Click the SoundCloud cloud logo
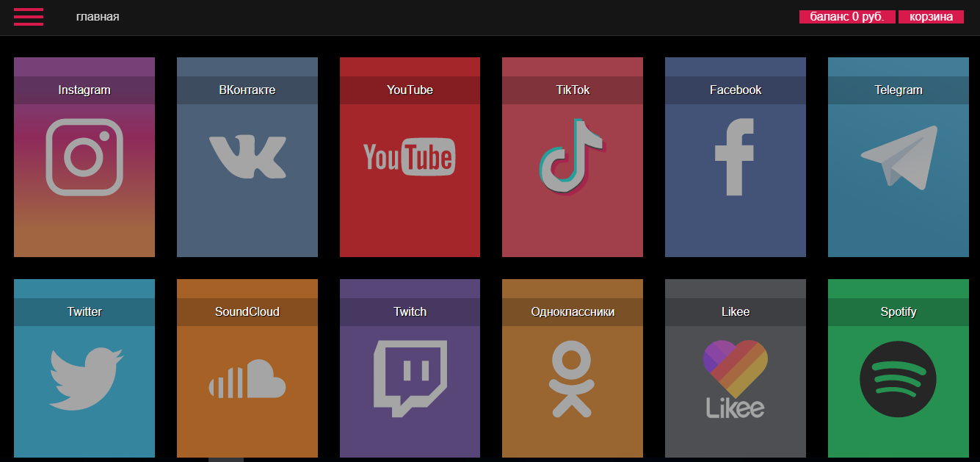The height and width of the screenshot is (462, 980). click(247, 379)
